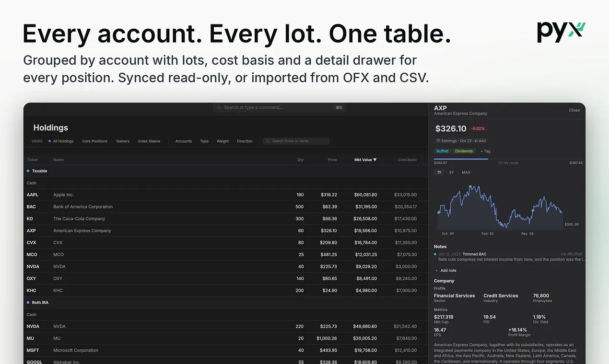Select the MCO ticker cell
This screenshot has width=609, height=364.
(32, 255)
